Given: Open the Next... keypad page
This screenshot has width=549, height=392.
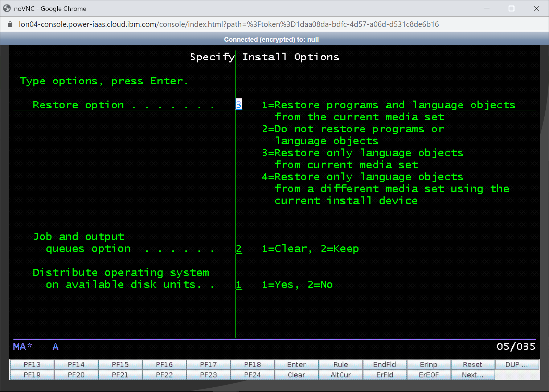Looking at the screenshot, I should (473, 375).
